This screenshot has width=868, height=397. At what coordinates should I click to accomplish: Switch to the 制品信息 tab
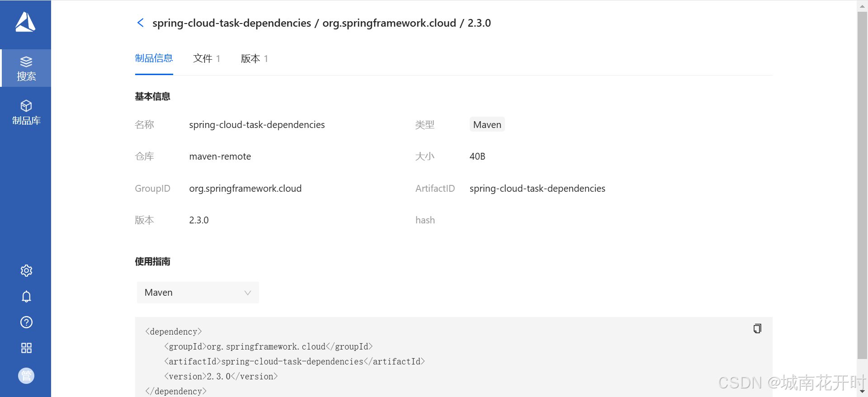154,58
